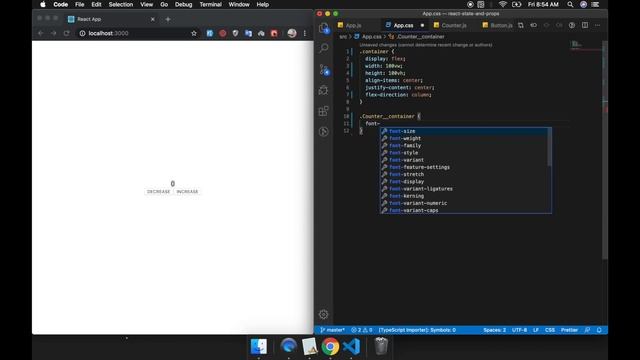The image size is (640, 360).
Task: Click the compare changes icon in the editor toolbar
Action: [521, 25]
